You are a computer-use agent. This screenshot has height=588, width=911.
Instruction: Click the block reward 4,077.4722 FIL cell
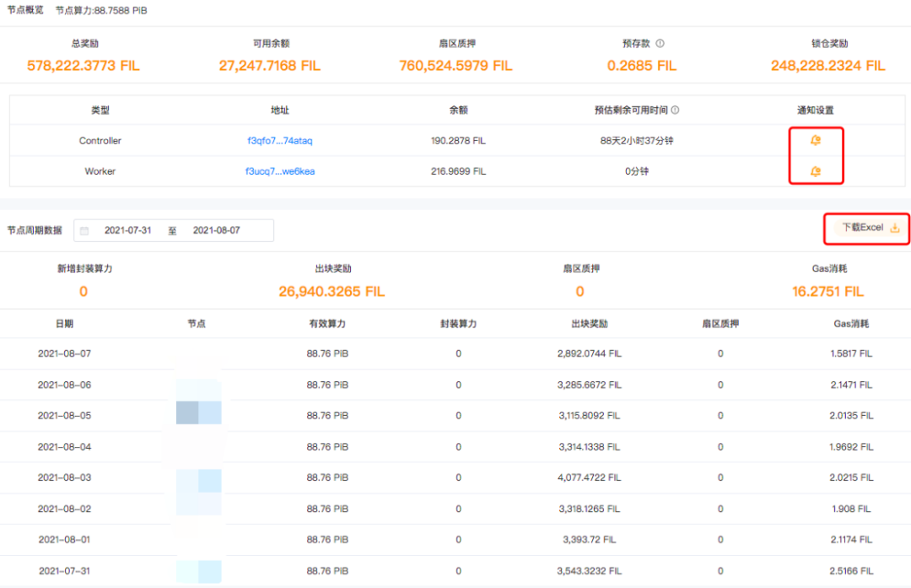[589, 477]
